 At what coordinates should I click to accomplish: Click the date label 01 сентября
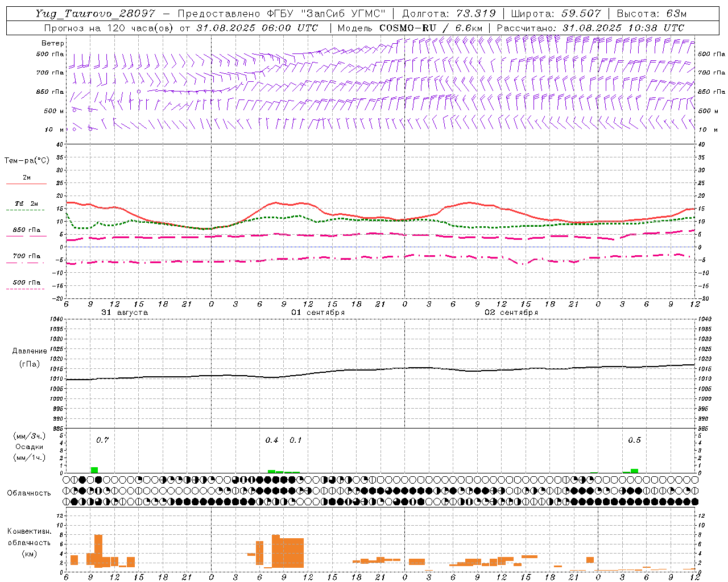(x=318, y=313)
